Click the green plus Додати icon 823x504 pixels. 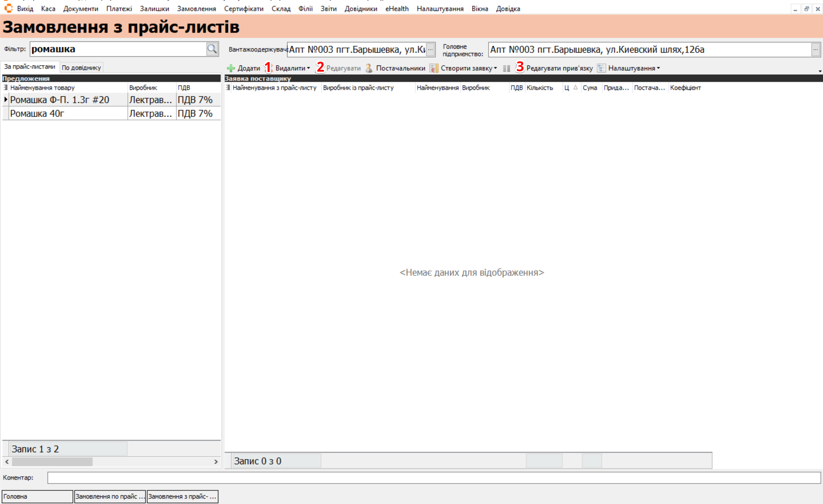pyautogui.click(x=231, y=68)
